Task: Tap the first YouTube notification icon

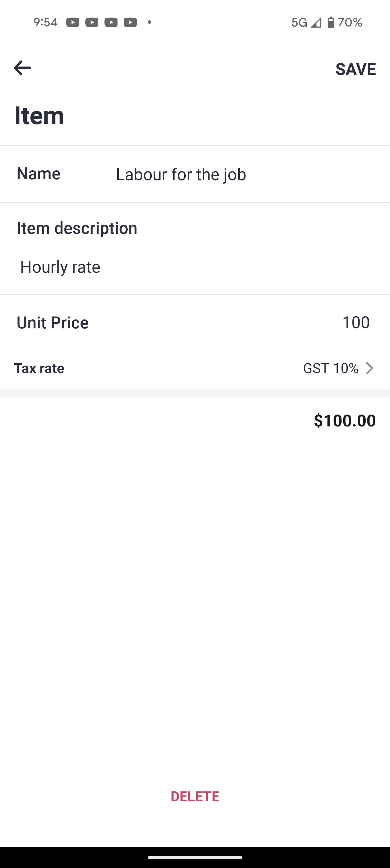Action: [73, 22]
